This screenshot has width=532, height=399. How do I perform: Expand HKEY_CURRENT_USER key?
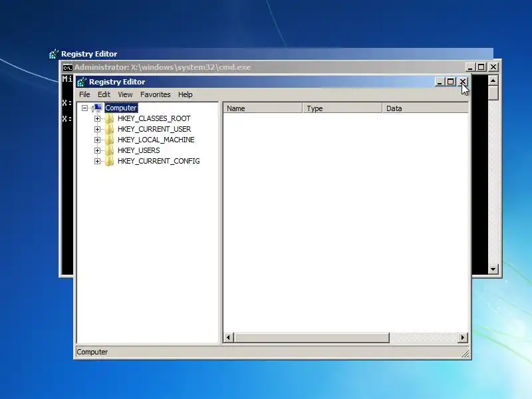(x=97, y=129)
